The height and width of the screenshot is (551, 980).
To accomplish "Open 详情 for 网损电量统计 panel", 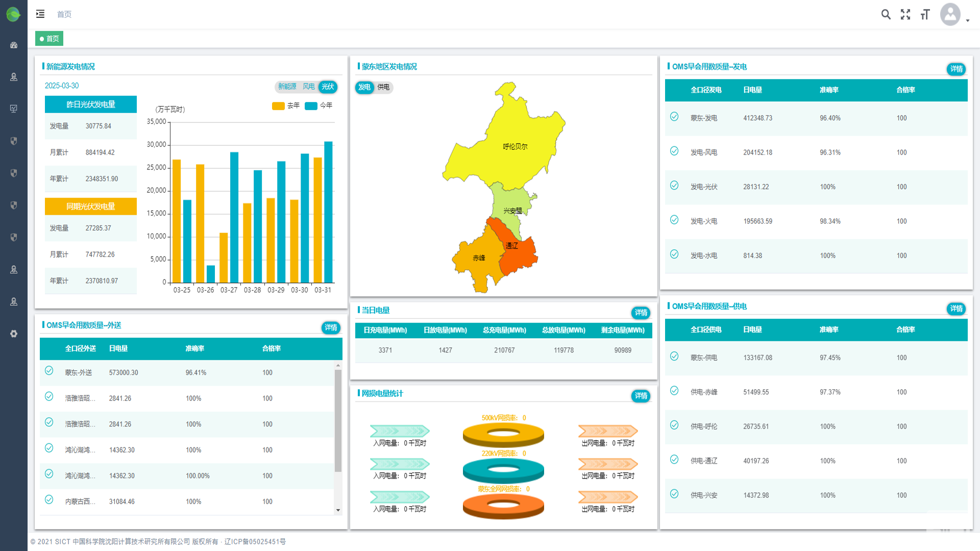I will pyautogui.click(x=641, y=396).
